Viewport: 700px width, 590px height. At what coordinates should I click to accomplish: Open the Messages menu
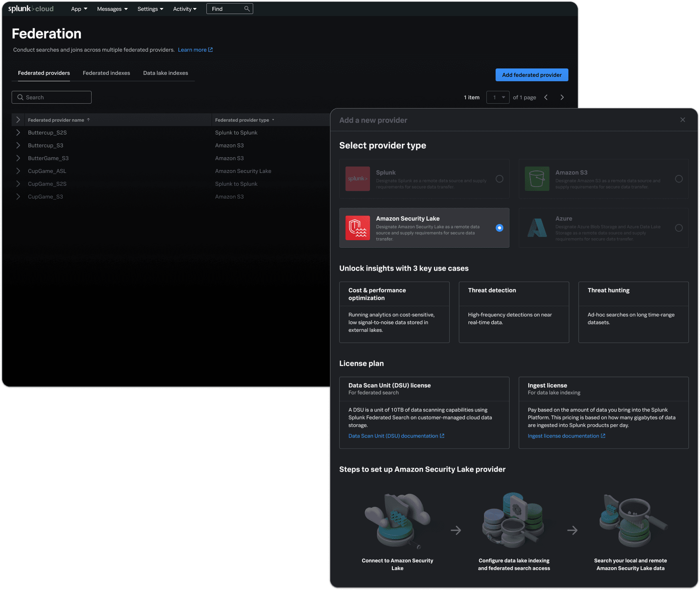(112, 9)
